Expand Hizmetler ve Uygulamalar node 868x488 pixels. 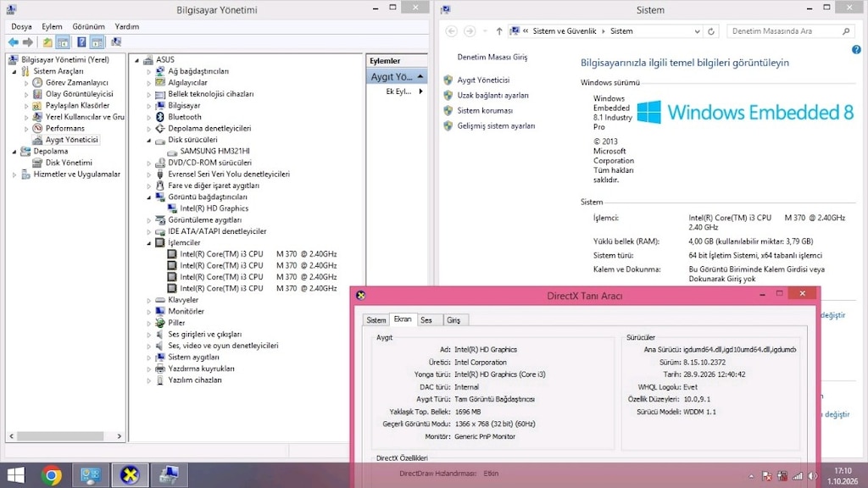click(x=14, y=175)
